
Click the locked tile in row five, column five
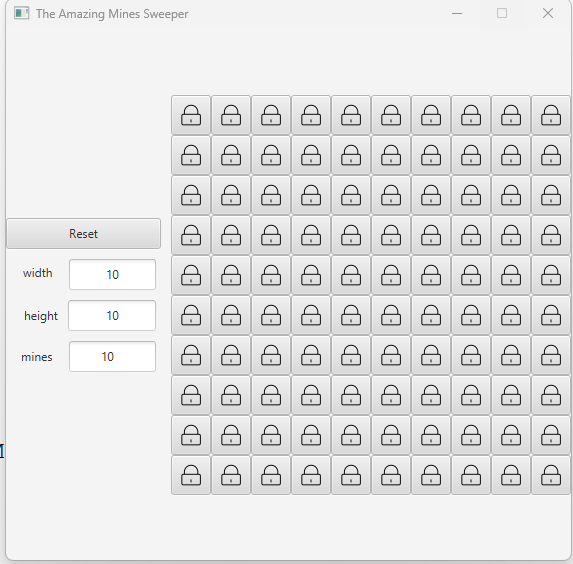click(x=351, y=275)
